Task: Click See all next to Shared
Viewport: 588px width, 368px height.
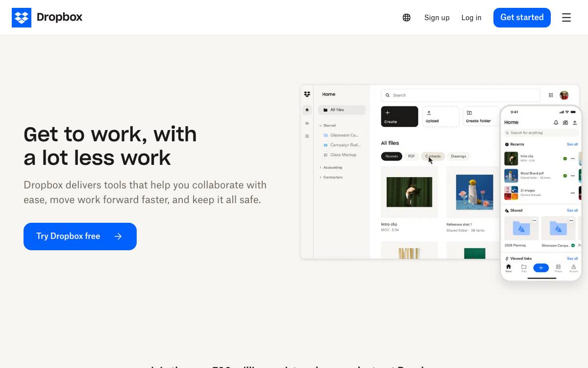Action: pyautogui.click(x=572, y=210)
